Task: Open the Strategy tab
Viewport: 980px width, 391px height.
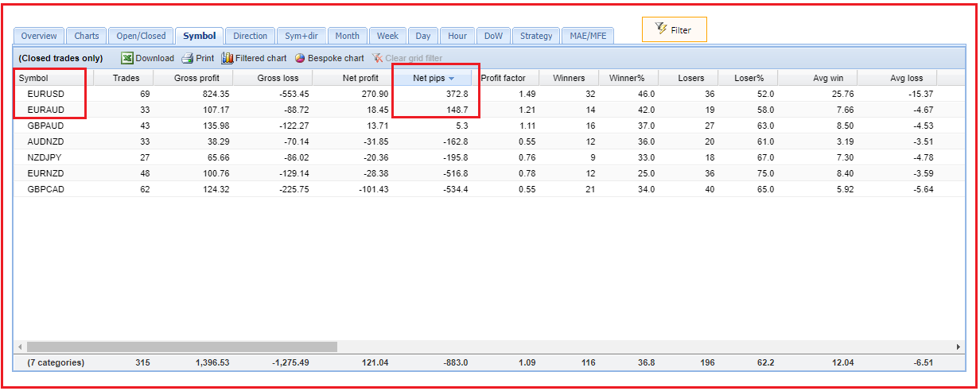Action: click(x=536, y=36)
